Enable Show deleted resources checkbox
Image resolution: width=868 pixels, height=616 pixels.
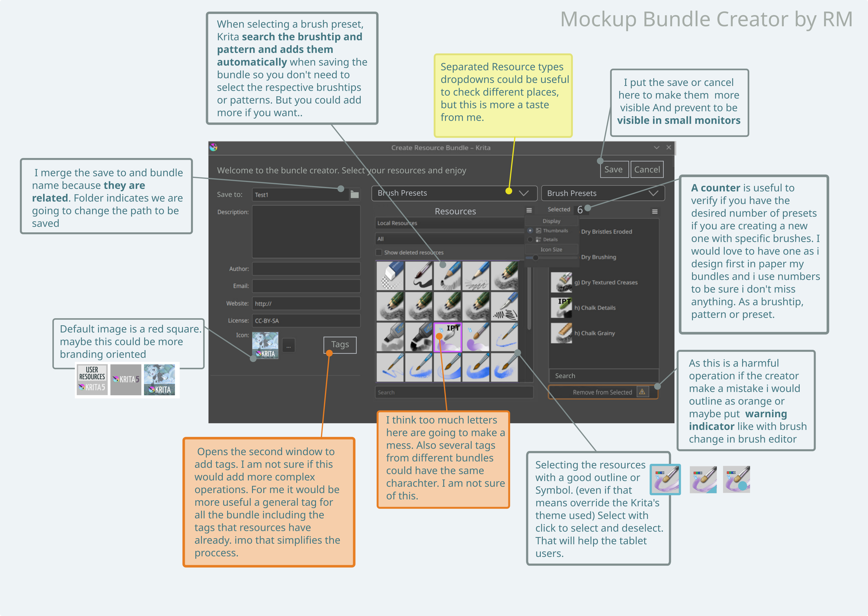click(x=378, y=252)
